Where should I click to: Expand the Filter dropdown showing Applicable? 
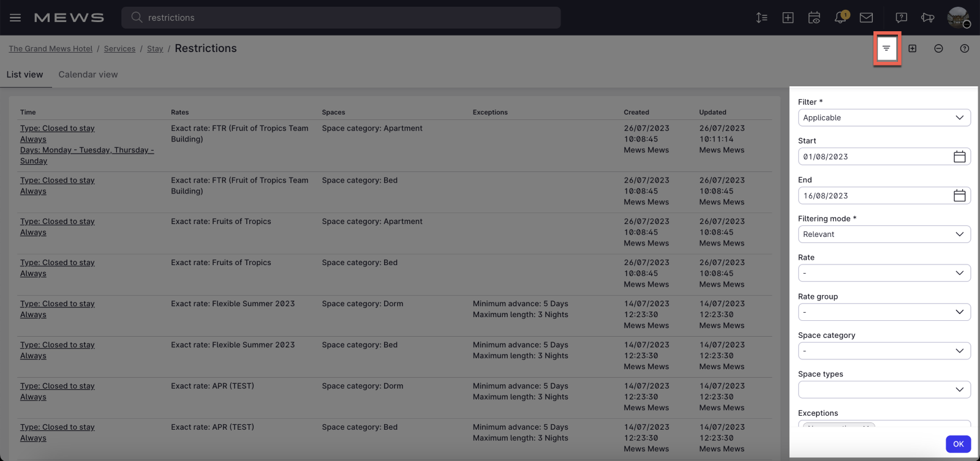884,118
